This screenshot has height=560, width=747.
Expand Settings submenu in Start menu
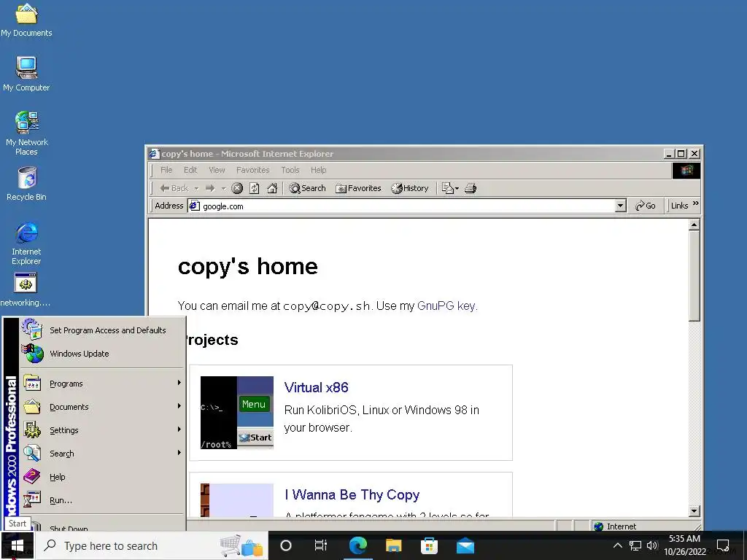[x=102, y=430]
